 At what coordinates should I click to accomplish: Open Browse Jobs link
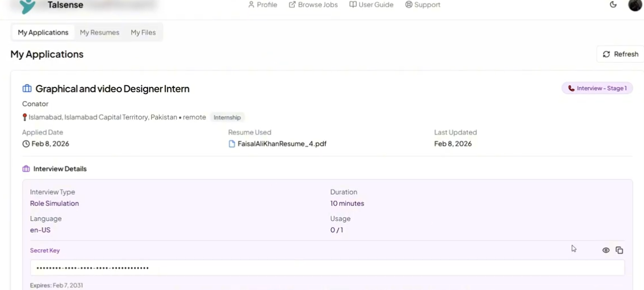pyautogui.click(x=313, y=5)
